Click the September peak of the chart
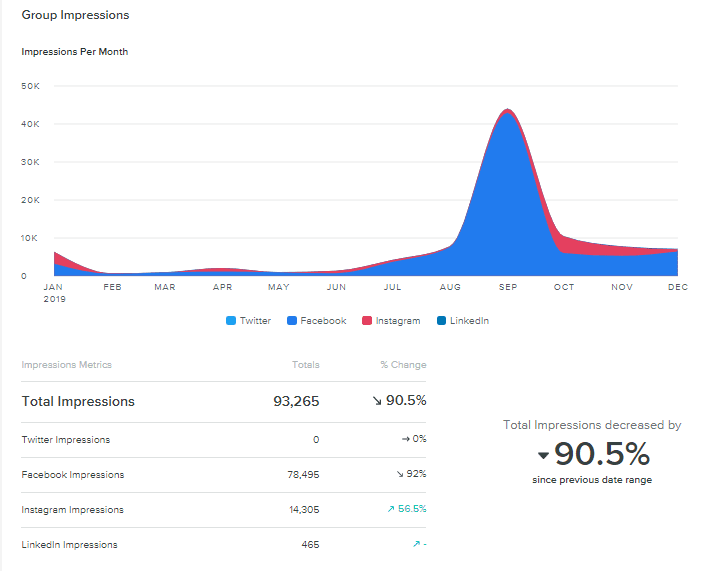Viewport: 713px width, 571px height. tap(508, 111)
